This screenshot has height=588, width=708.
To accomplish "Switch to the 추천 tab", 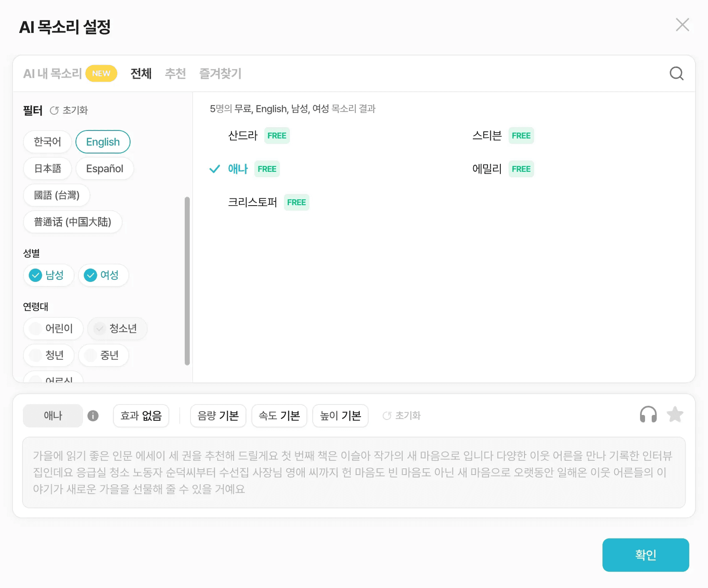I will tap(175, 73).
